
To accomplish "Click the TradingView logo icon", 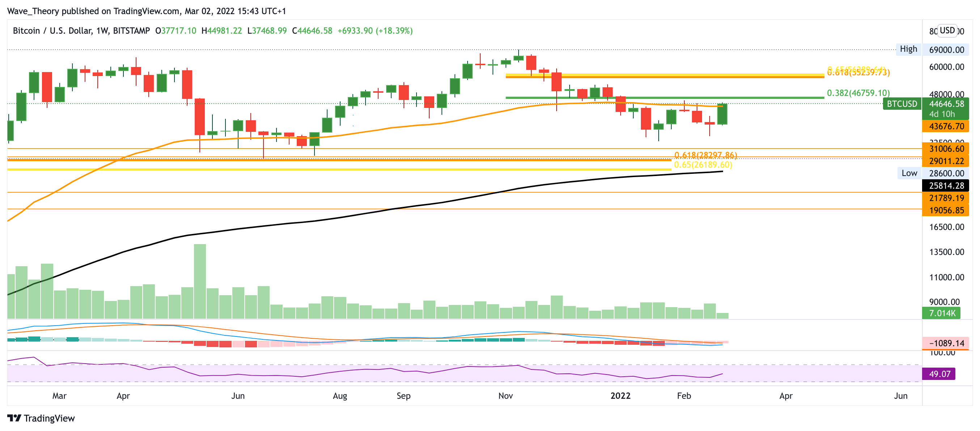I will (x=14, y=418).
